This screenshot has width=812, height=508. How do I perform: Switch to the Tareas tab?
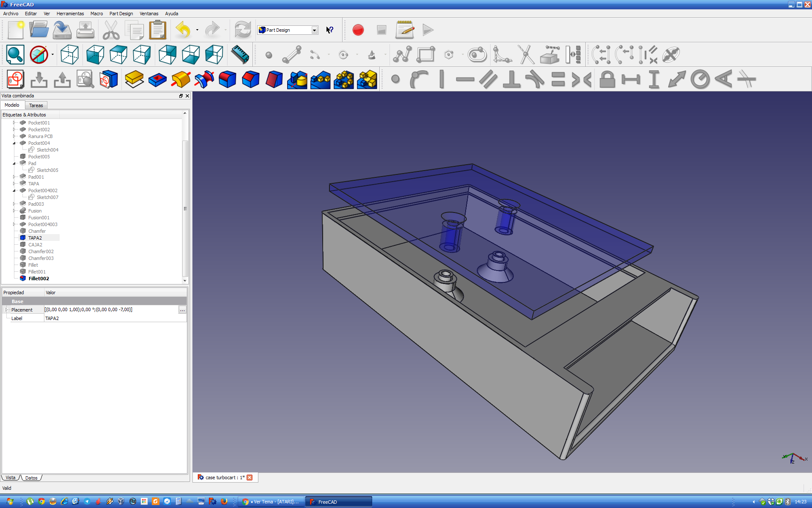coord(36,105)
